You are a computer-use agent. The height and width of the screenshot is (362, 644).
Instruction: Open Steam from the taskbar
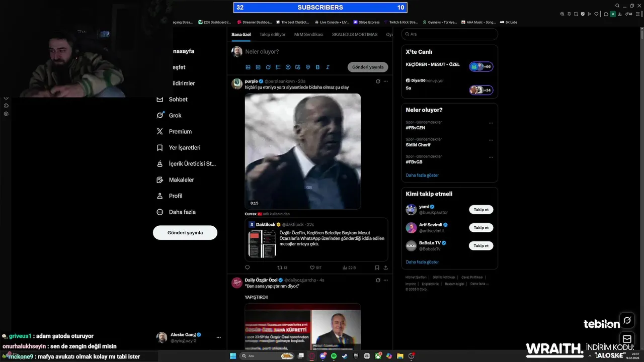[x=345, y=356]
